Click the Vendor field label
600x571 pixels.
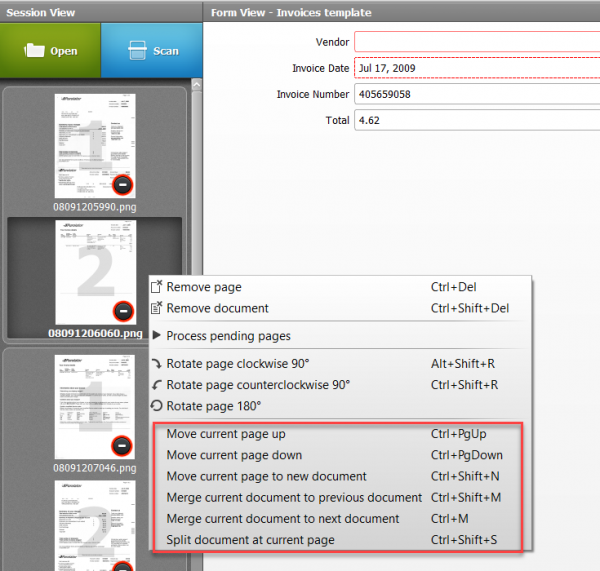[x=332, y=42]
